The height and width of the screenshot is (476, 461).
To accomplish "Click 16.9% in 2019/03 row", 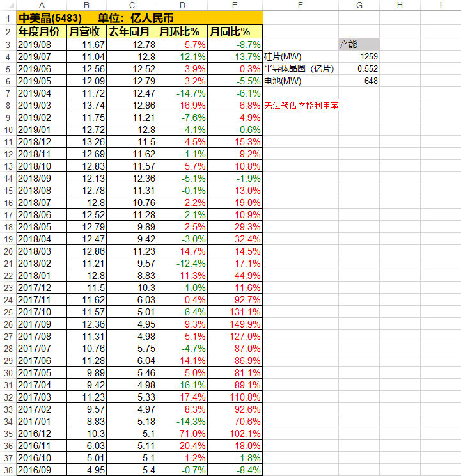I will [182, 106].
